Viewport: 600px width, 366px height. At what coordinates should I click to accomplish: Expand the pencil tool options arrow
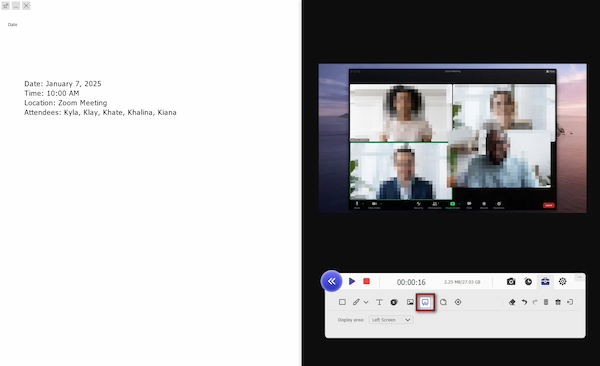366,302
